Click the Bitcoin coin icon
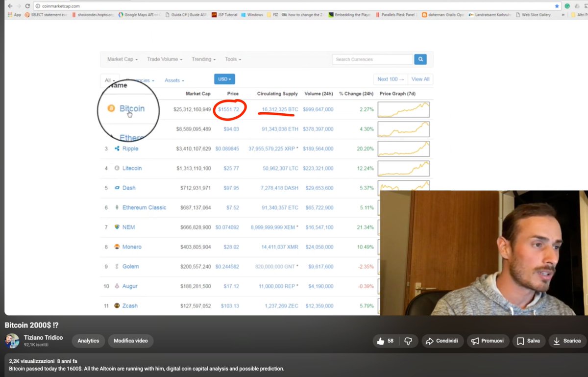Viewport: 588px width, 377px height. 111,108
